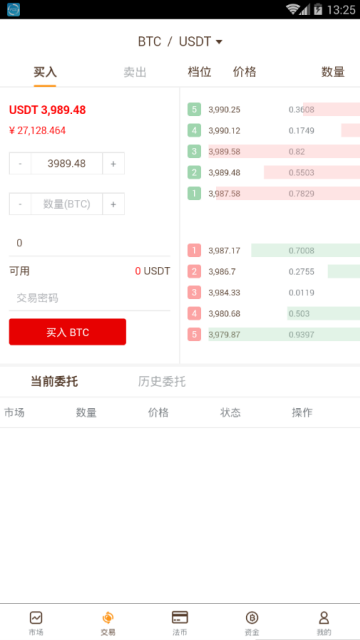Tap the Wi-Fi icon in status bar

tap(293, 9)
